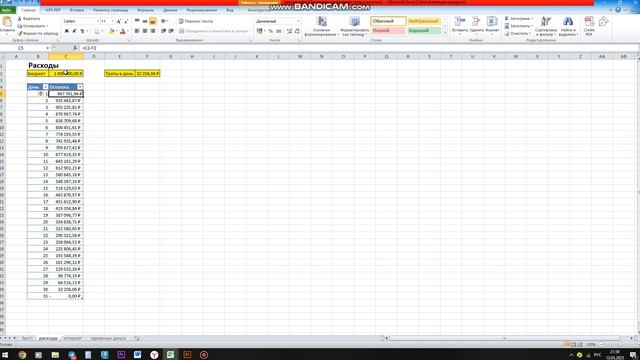640x360 pixels.
Task: Click the decrease decimal icon
Action: click(x=297, y=31)
